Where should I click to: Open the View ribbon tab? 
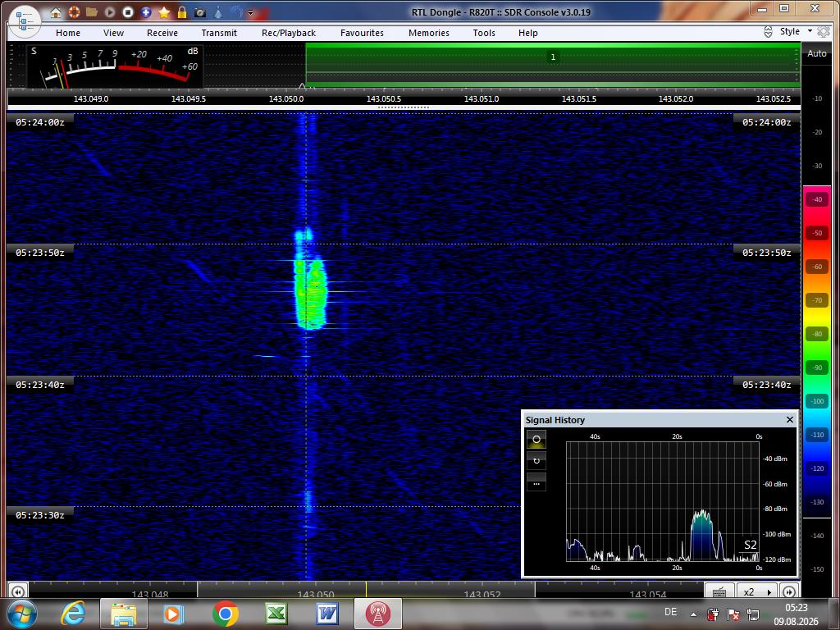113,33
